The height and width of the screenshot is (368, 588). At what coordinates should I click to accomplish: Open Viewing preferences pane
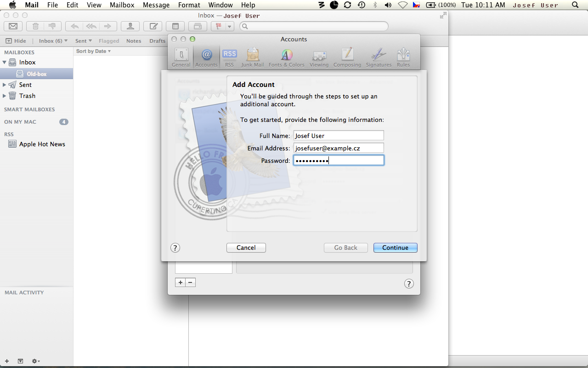point(319,57)
